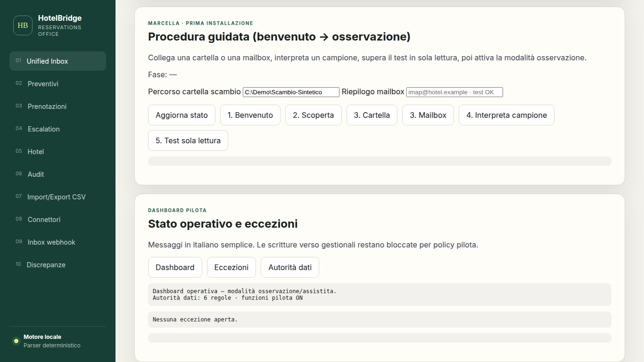Focus the Percorso cartella scambio field
Viewport: 644px width, 362px height.
click(291, 92)
